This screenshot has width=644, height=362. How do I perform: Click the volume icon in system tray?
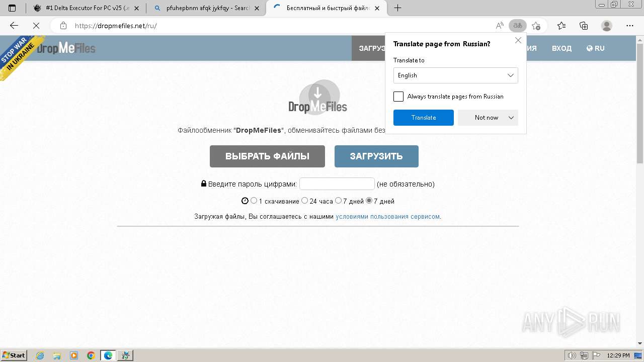572,355
